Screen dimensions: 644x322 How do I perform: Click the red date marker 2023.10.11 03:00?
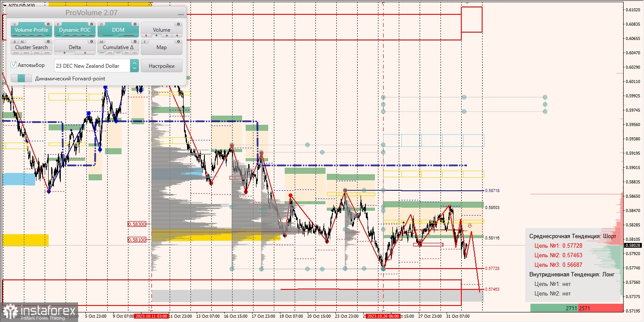151,316
